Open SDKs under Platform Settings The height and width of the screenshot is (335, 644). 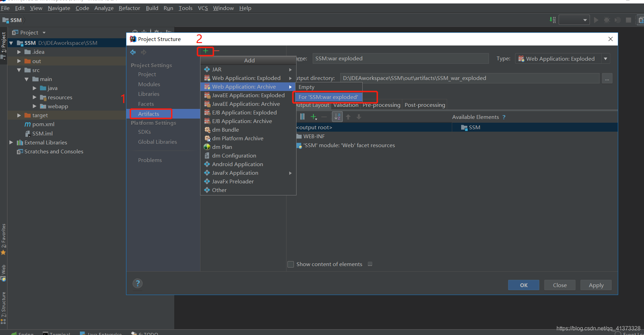[x=144, y=132]
